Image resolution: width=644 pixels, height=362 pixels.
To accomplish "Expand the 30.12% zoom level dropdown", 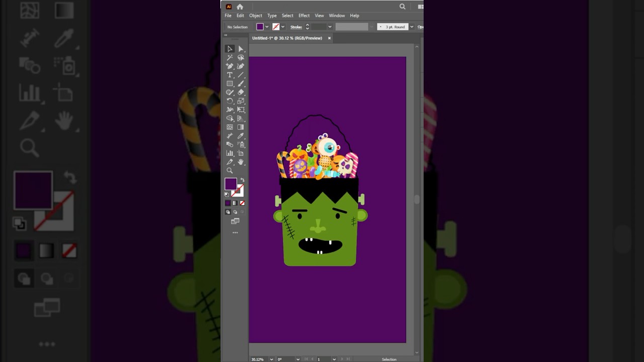I will (x=272, y=359).
